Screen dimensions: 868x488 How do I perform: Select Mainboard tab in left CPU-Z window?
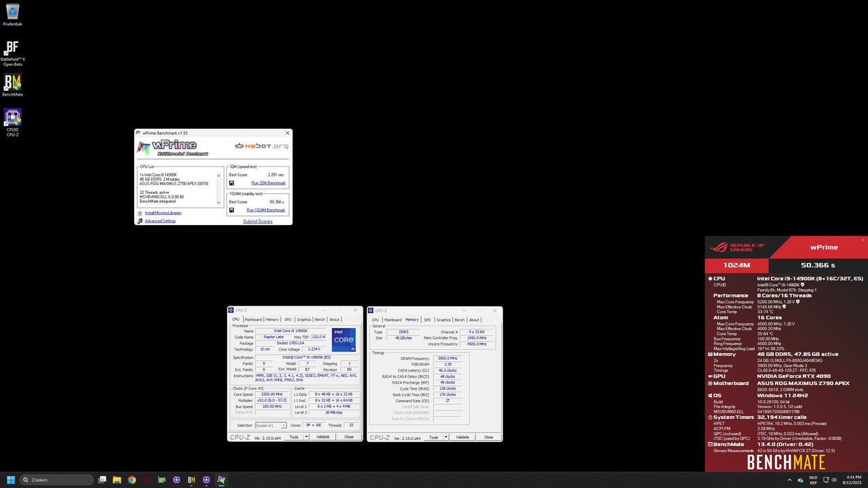254,319
